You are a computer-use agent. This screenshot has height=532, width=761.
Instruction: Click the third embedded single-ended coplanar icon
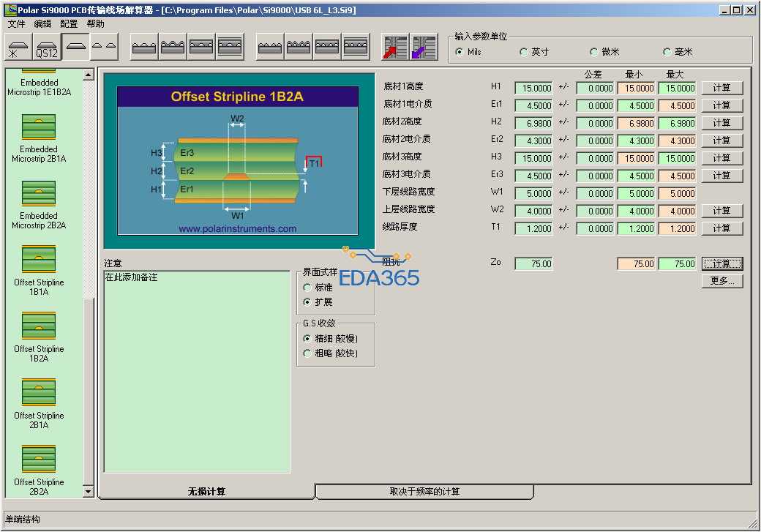point(201,47)
